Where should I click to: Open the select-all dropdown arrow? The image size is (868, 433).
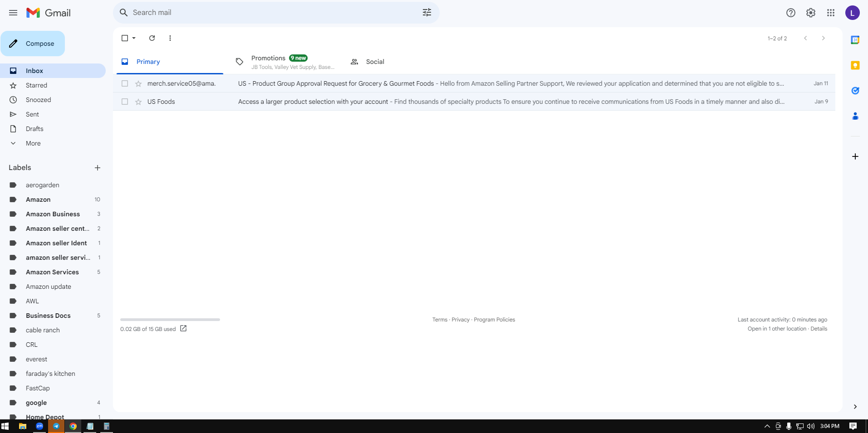tap(134, 38)
